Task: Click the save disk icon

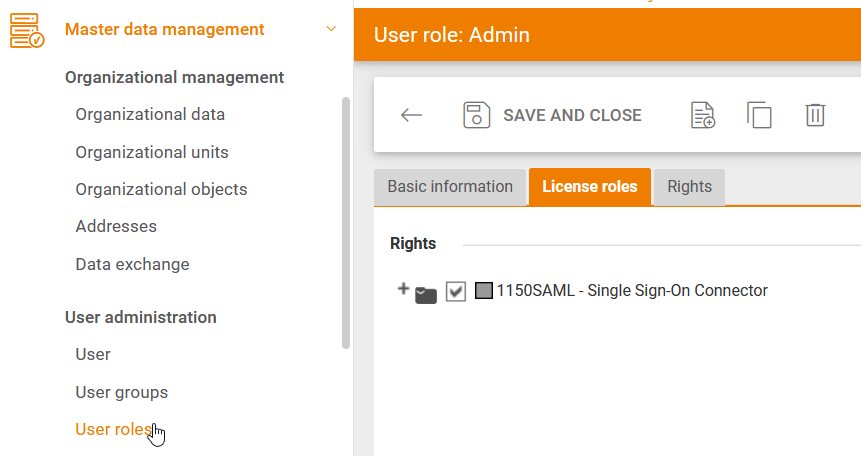Action: coord(476,115)
